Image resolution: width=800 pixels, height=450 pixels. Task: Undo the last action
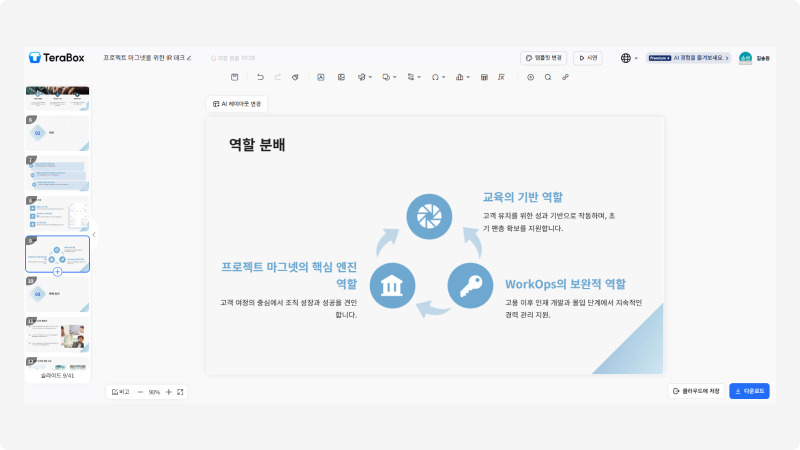(260, 77)
